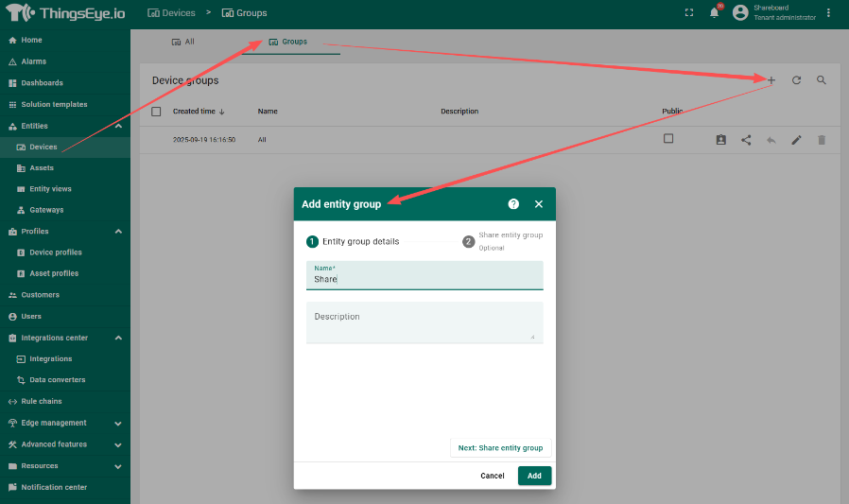This screenshot has width=849, height=504.
Task: Check the select-all checkbox in table header
Action: coord(157,112)
